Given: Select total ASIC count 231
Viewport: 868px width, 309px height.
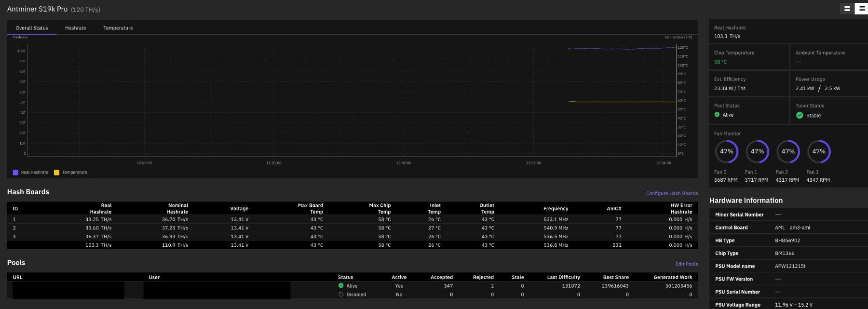Looking at the screenshot, I should click(617, 245).
